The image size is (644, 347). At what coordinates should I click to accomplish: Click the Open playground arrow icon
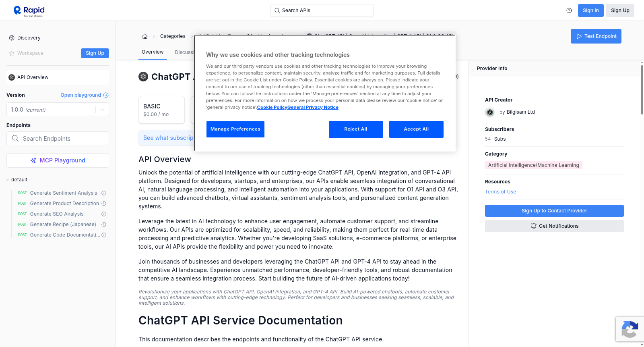pos(106,95)
